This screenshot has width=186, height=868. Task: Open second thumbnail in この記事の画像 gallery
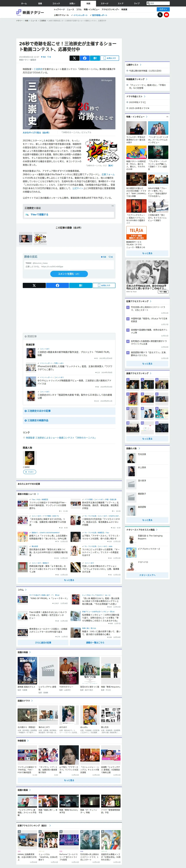click(40, 238)
